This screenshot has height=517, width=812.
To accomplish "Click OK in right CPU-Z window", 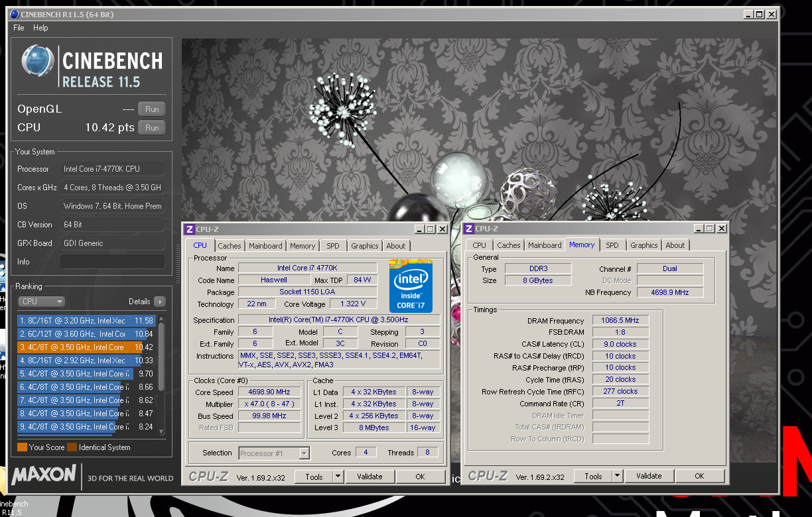I will pos(699,476).
